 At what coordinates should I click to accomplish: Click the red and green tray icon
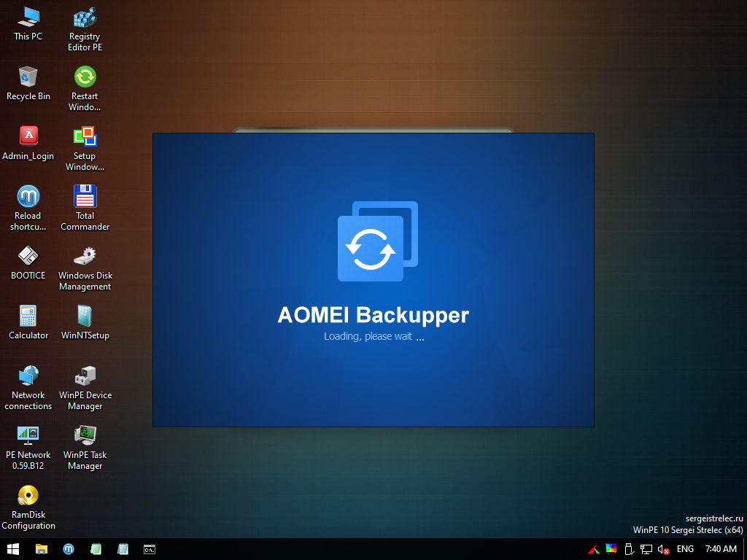tap(594, 549)
